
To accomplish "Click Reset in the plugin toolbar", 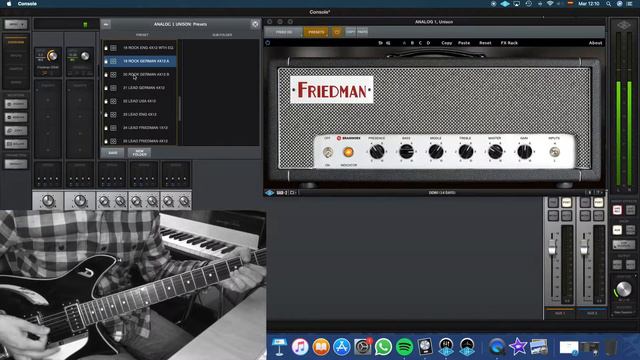I will click(x=485, y=43).
